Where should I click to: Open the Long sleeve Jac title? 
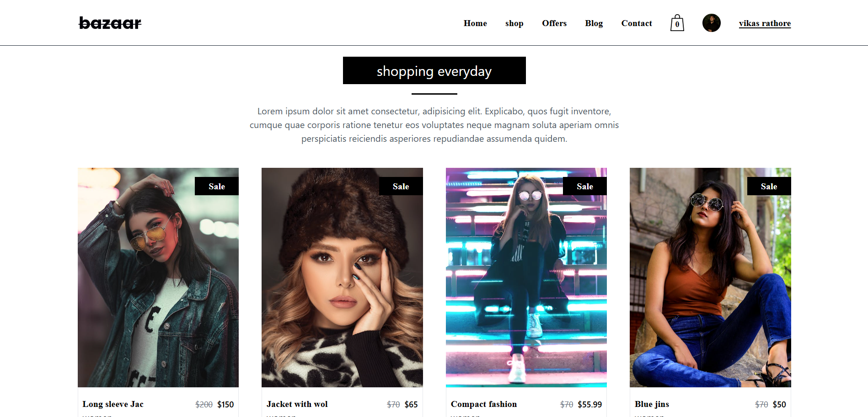pyautogui.click(x=113, y=404)
